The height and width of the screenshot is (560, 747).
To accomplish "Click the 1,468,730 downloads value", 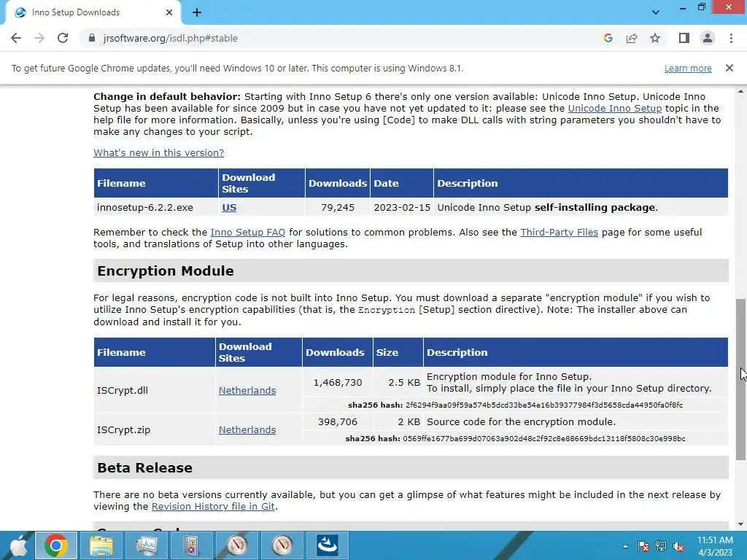I will pos(337,382).
